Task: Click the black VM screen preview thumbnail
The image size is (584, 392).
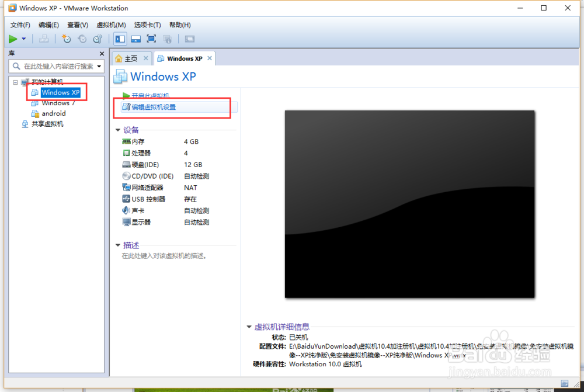Action: (x=410, y=204)
